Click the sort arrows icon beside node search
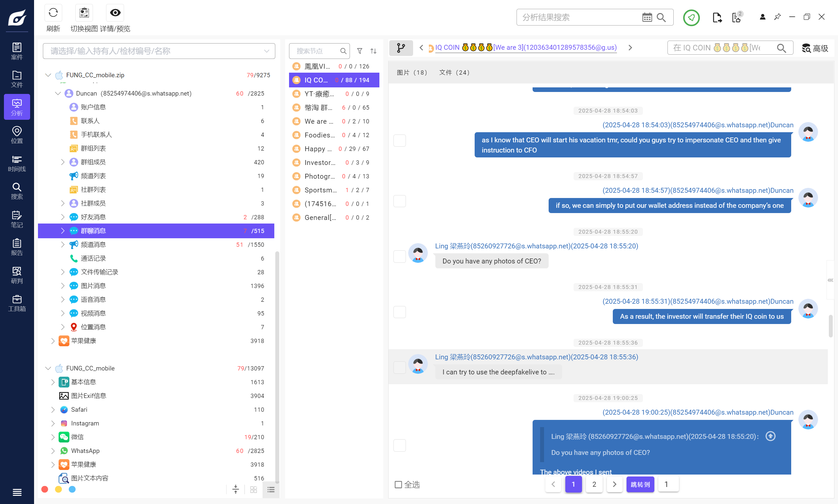 (373, 51)
